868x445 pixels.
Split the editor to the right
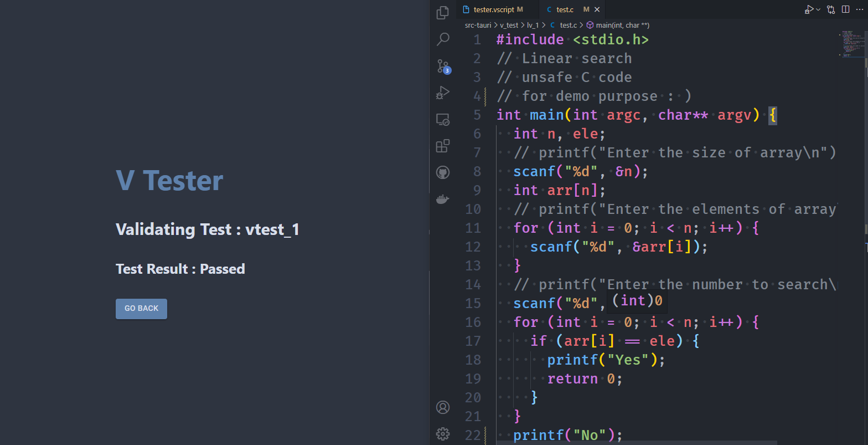click(x=845, y=9)
